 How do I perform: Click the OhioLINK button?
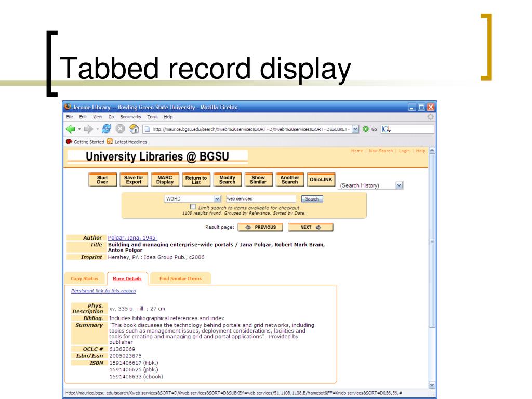[x=321, y=180]
